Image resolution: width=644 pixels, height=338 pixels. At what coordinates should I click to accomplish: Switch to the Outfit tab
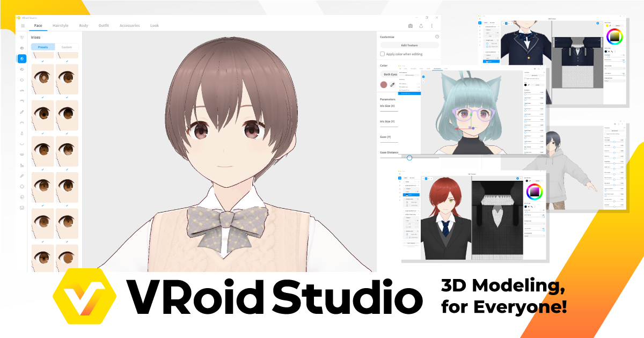pos(104,26)
